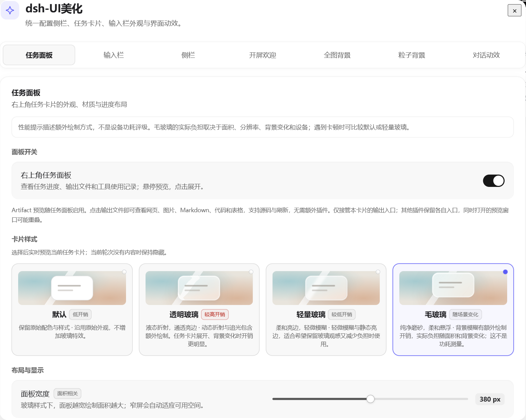Select the 侧栏 tab
This screenshot has height=420, width=526.
tap(188, 55)
